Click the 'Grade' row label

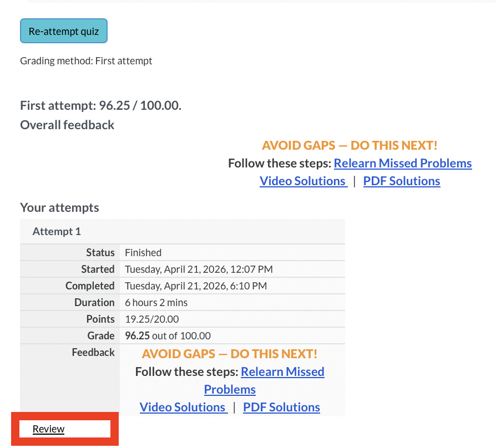(x=101, y=336)
